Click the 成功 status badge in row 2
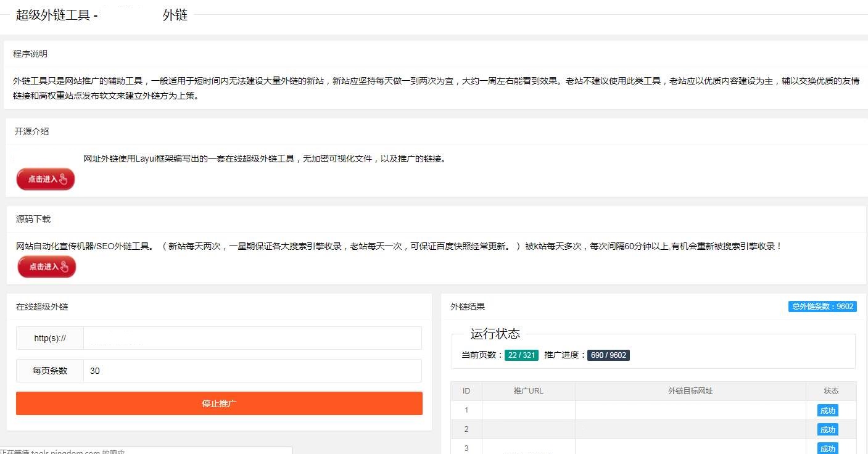Viewport: 868px width, 454px height. pyautogui.click(x=827, y=429)
